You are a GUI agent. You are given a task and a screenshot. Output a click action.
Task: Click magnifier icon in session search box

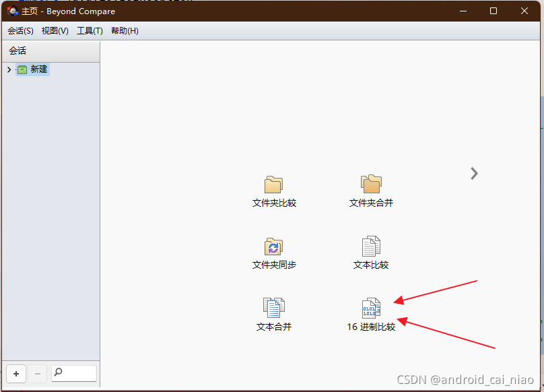(59, 372)
